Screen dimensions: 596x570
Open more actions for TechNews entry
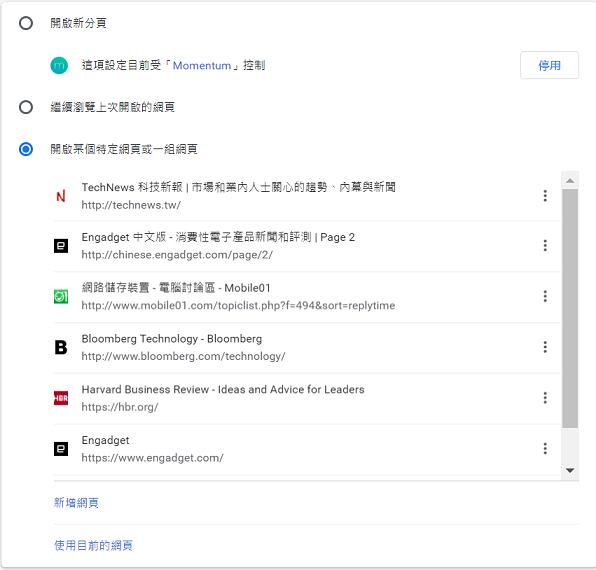tap(545, 196)
